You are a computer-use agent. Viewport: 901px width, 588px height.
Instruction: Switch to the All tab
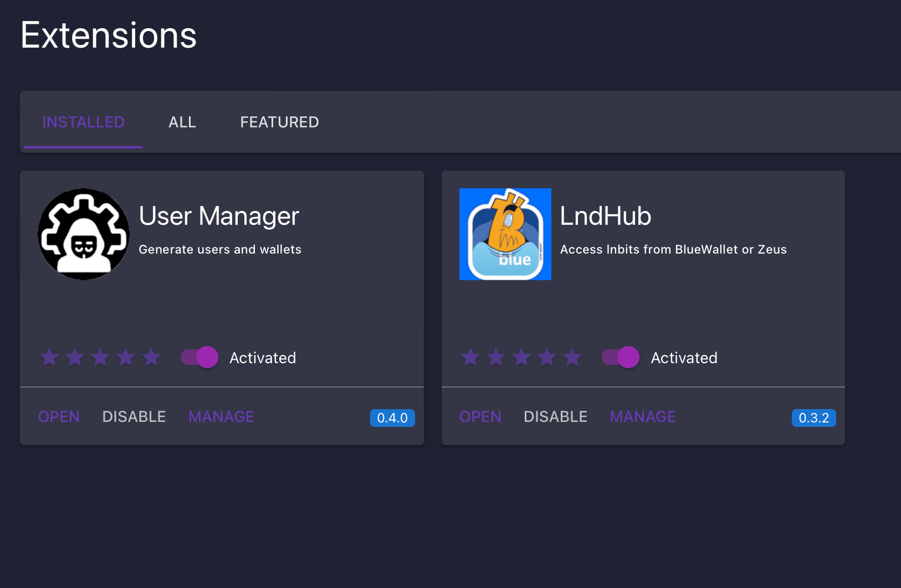point(182,122)
